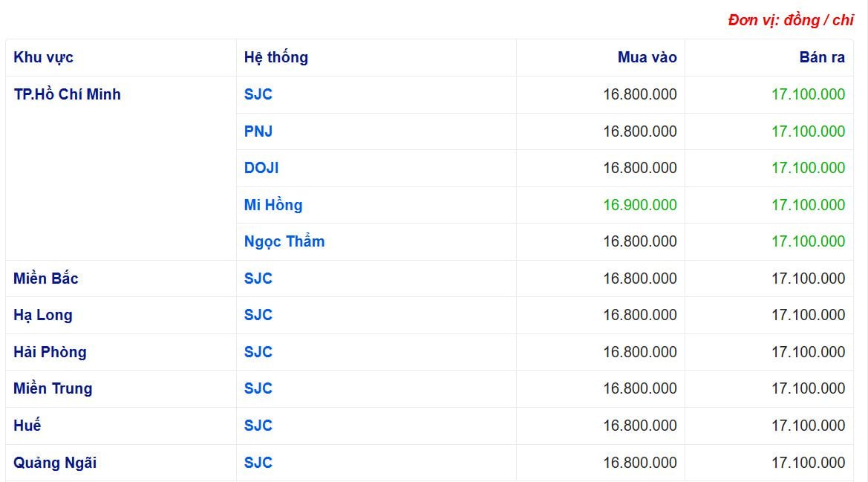Viewport: 868px width, 482px height.
Task: Select Mi Hồng's green 16.900.000 buy price
Action: click(640, 205)
